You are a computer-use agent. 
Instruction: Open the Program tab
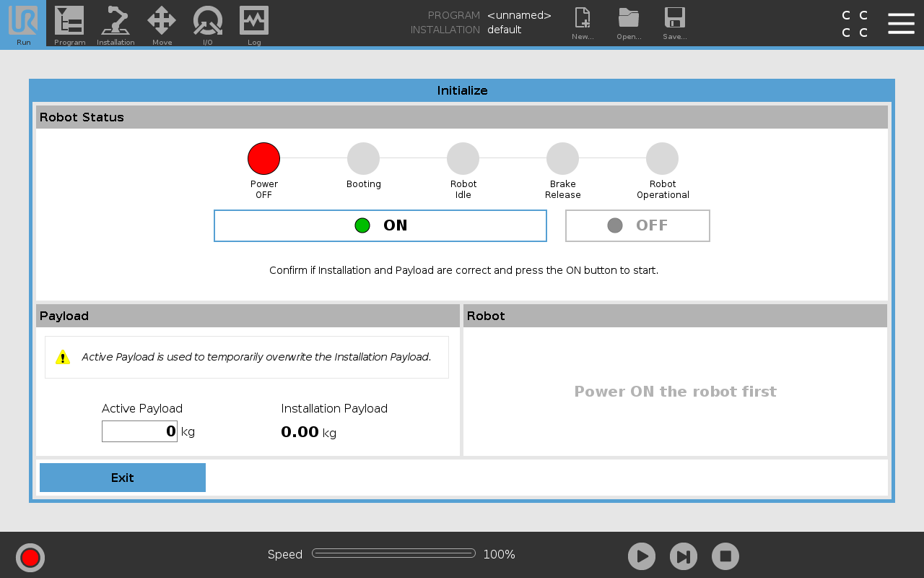pyautogui.click(x=69, y=23)
